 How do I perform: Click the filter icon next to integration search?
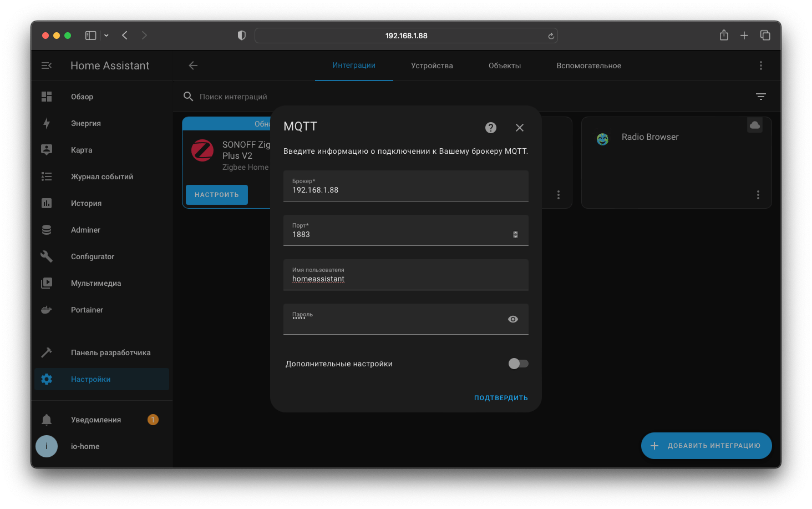(760, 96)
